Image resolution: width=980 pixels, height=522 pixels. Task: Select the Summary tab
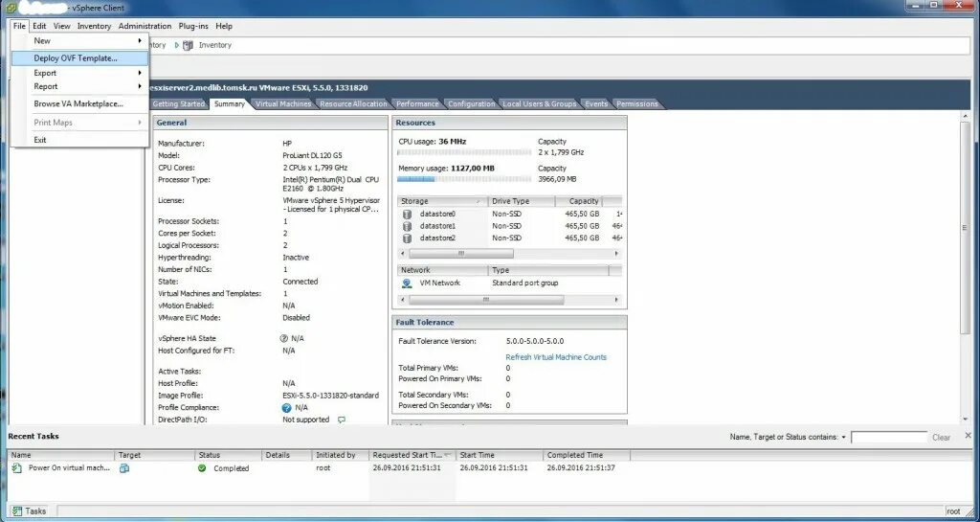coord(230,103)
